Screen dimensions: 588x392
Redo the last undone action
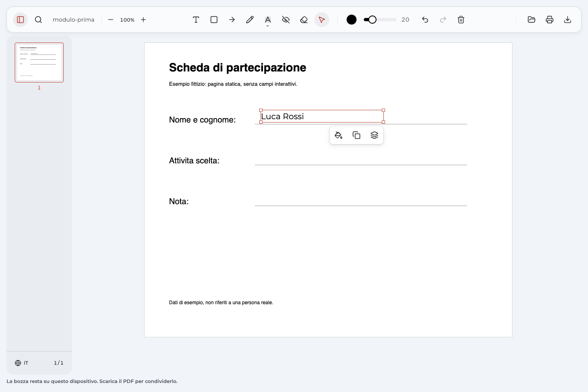pos(443,20)
